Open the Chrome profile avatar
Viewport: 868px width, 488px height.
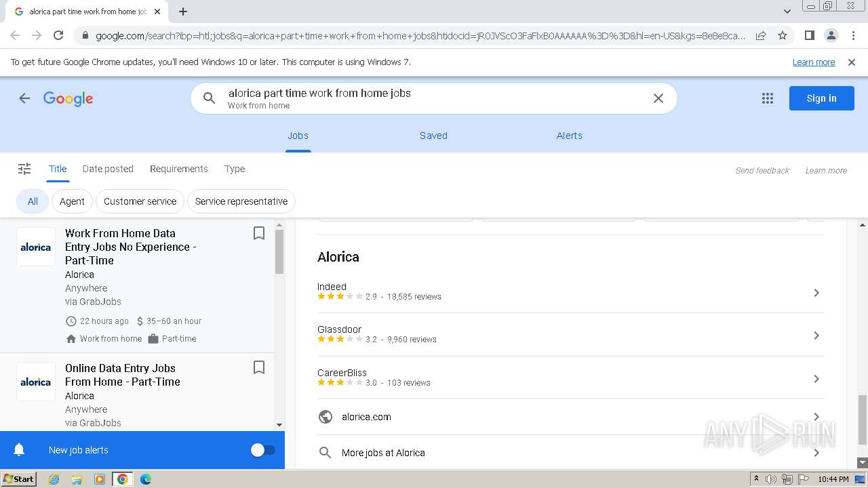[831, 35]
